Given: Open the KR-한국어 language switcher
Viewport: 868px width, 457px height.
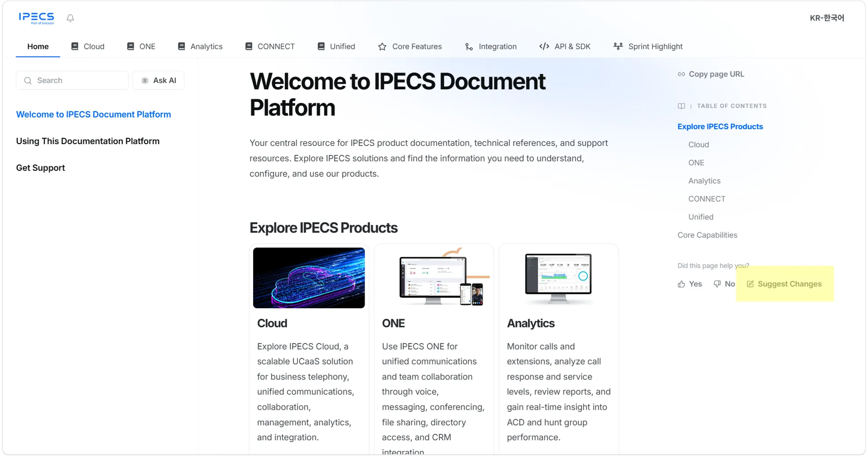Looking at the screenshot, I should (827, 18).
